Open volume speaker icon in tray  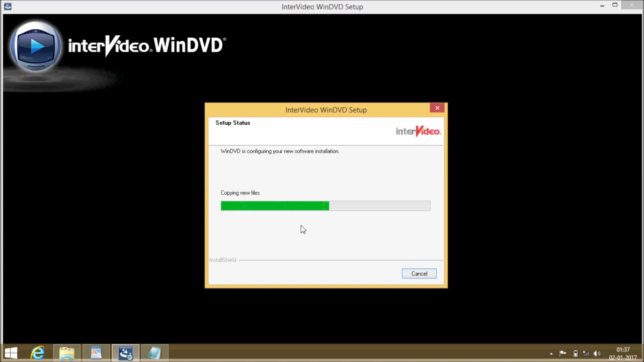(597, 353)
